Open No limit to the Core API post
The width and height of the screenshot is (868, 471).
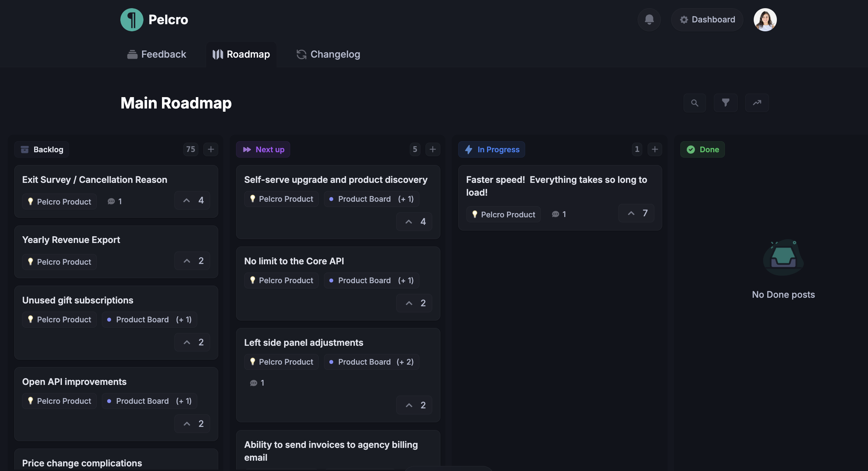(x=294, y=261)
